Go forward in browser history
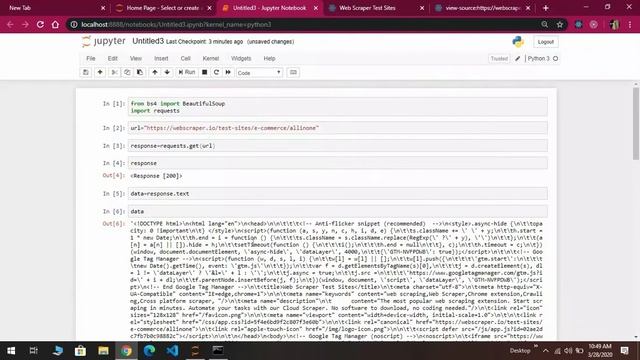This screenshot has width=640, height=360. [x=25, y=24]
